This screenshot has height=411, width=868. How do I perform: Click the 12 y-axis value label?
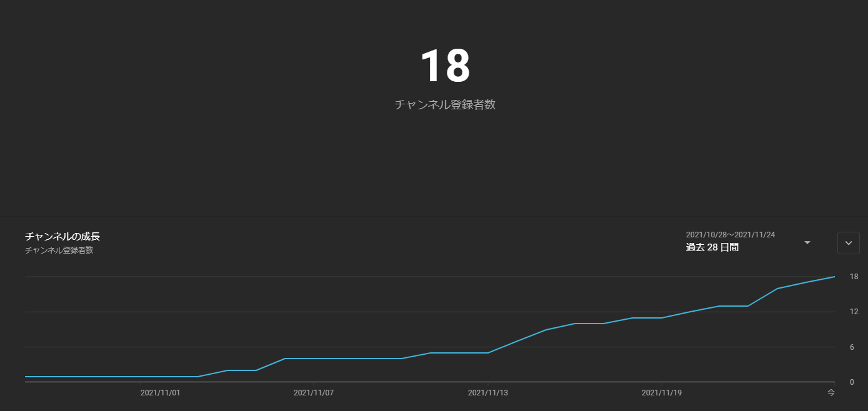[x=854, y=312]
